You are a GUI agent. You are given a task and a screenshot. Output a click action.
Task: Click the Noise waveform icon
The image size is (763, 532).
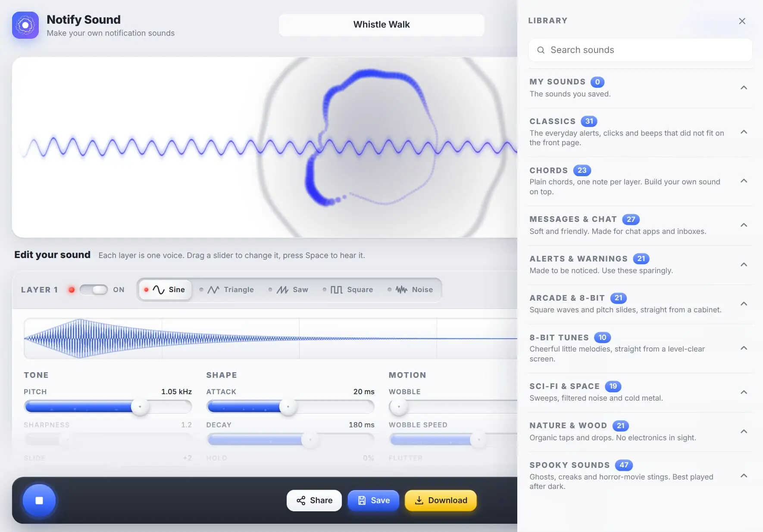[x=401, y=290]
